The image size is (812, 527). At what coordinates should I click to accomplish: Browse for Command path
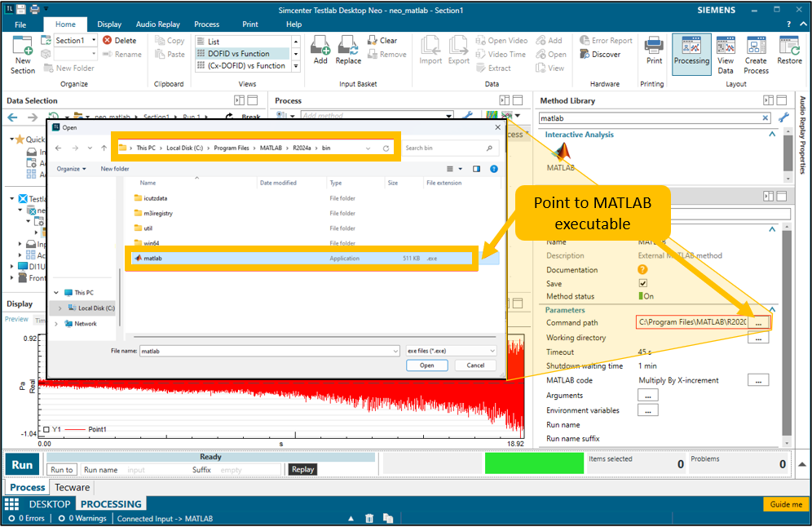(758, 322)
